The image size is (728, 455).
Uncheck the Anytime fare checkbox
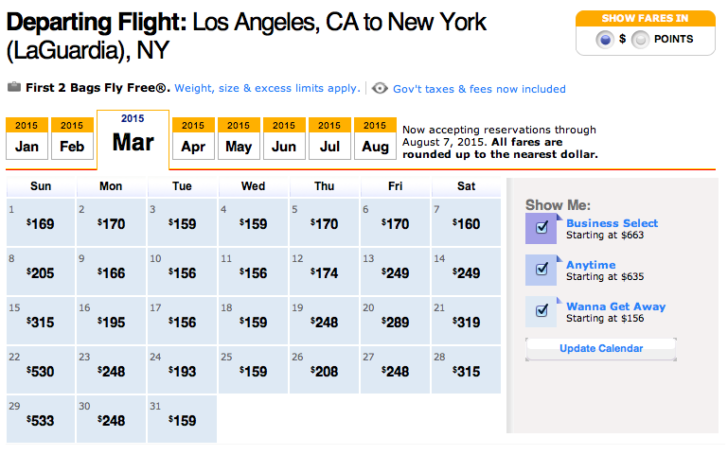coord(541,269)
